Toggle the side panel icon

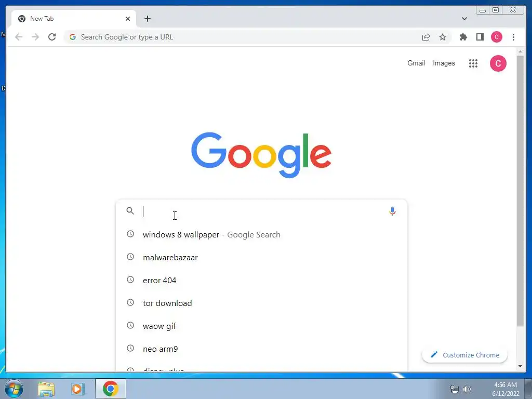pos(480,37)
